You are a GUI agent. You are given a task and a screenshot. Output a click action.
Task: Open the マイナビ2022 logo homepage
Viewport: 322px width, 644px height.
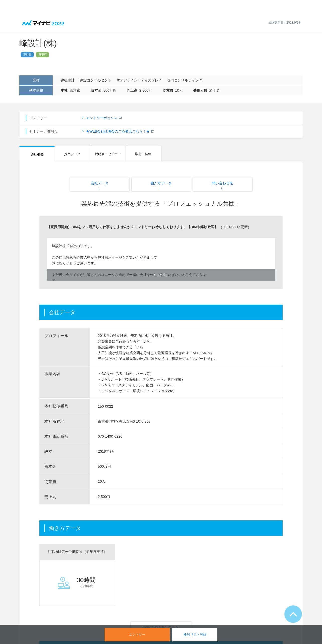43,23
